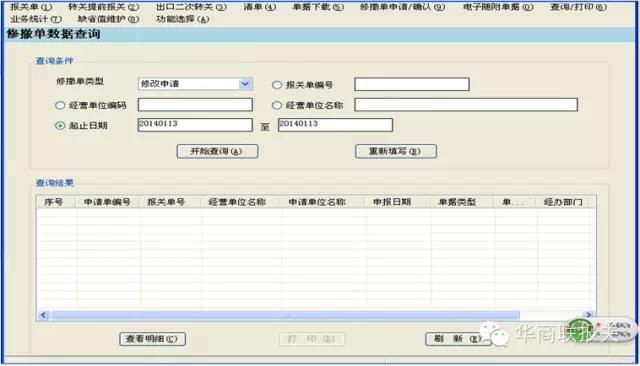Screen dimensions: 640x366
Task: Click the horizontal scrollbar thumb under results
Action: (x=285, y=315)
